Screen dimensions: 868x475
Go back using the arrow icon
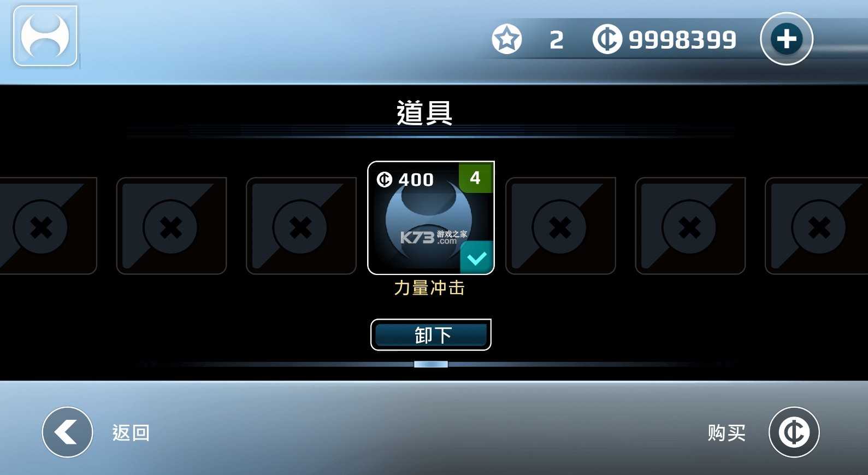tap(68, 432)
